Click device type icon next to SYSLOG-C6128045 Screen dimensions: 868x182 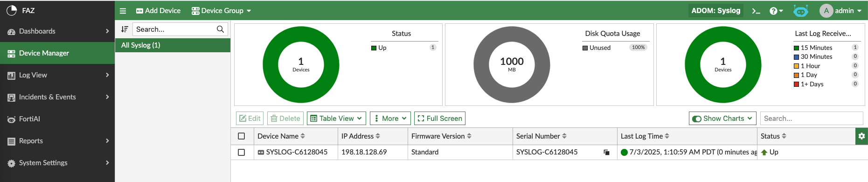point(261,152)
